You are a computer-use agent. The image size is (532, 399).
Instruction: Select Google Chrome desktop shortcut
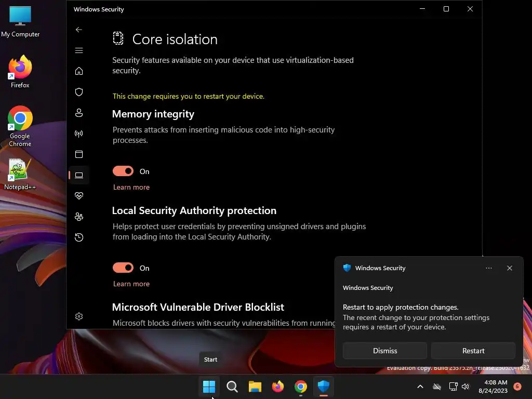coord(20,126)
